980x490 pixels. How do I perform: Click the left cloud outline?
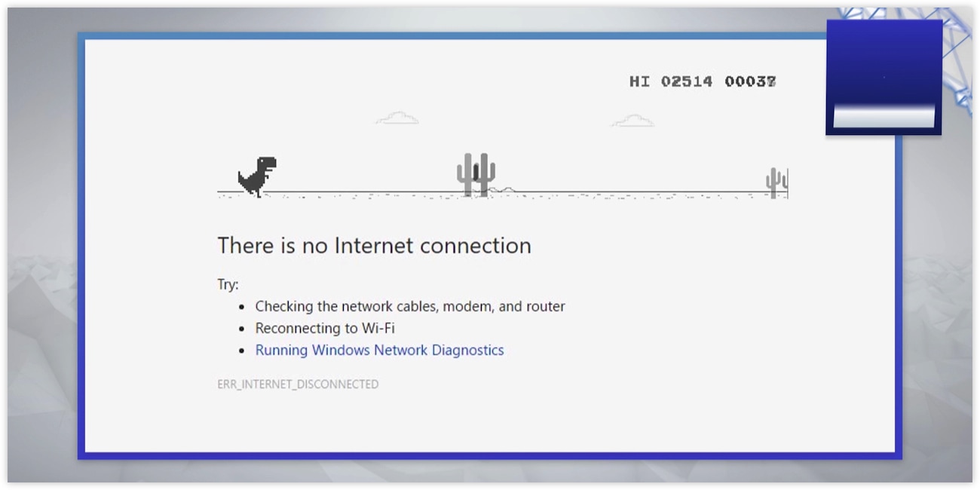pyautogui.click(x=397, y=118)
